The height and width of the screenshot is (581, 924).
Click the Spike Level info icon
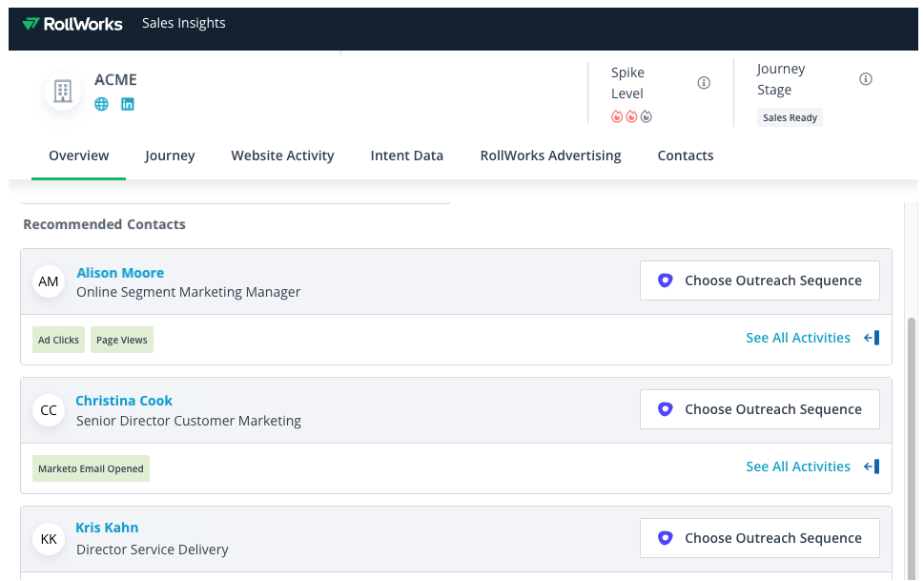[x=704, y=83]
